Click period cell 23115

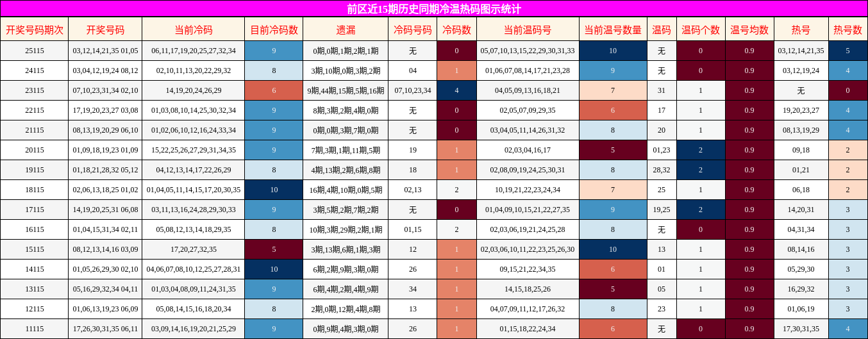pyautogui.click(x=35, y=90)
